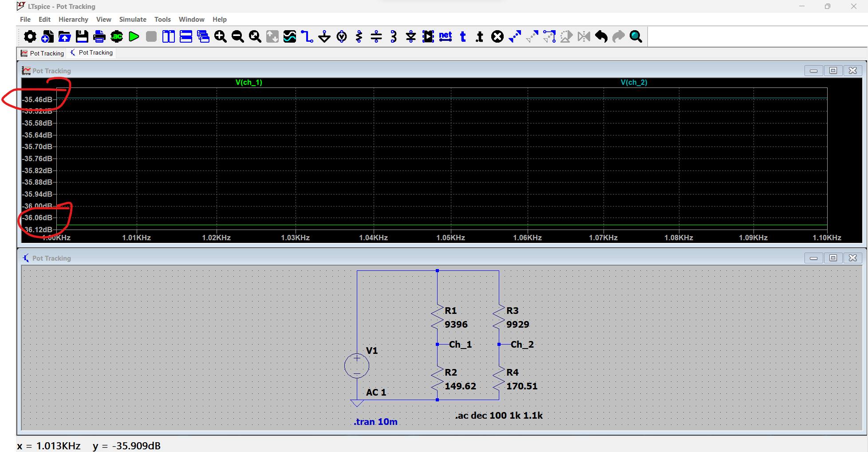Image resolution: width=868 pixels, height=452 pixels.
Task: Click the .tran 10m directive
Action: pos(375,422)
